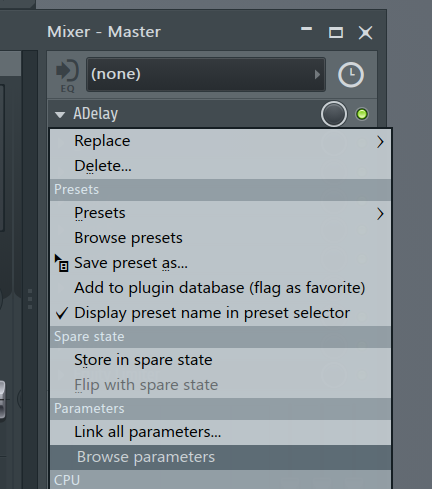The width and height of the screenshot is (432, 489).
Task: Minimize the Mixer - Master window
Action: pyautogui.click(x=307, y=29)
